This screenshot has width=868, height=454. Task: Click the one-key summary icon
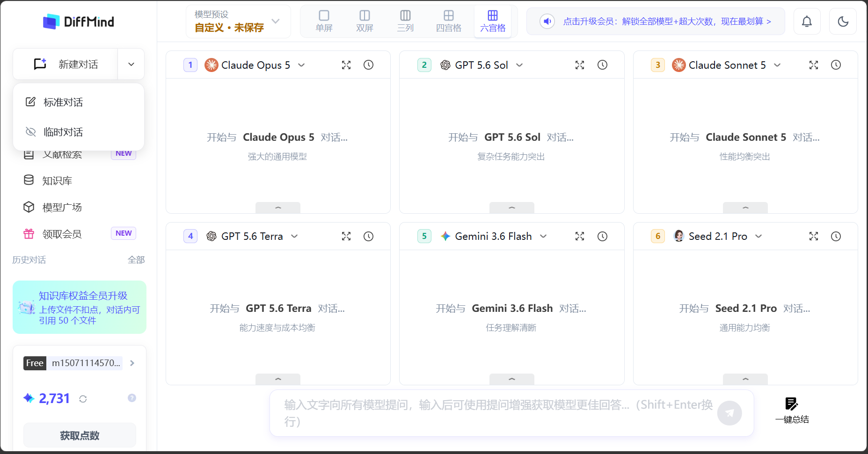coord(792,404)
